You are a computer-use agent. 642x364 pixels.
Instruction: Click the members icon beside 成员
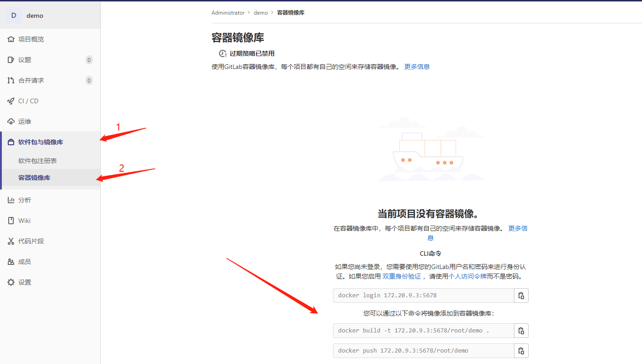[11, 262]
